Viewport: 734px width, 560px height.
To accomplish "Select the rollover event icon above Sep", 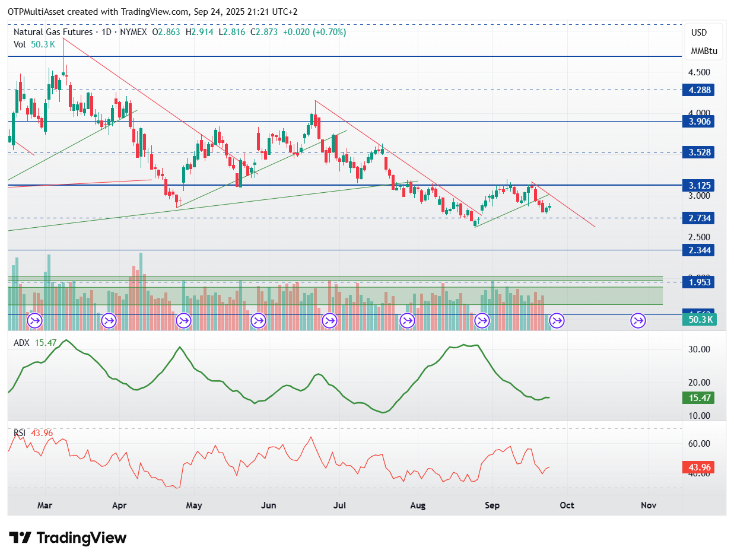I will (482, 321).
